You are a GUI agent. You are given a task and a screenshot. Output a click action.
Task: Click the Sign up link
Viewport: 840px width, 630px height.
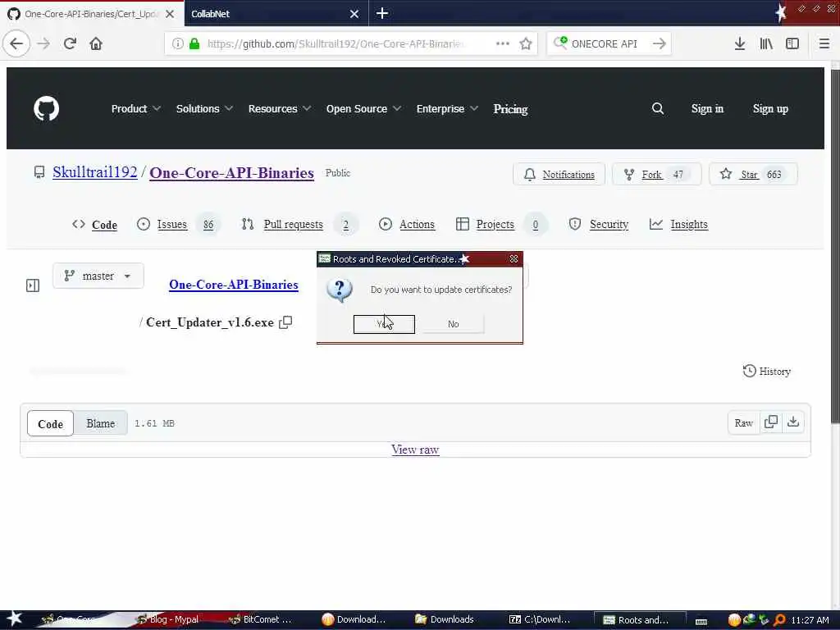[x=770, y=109]
